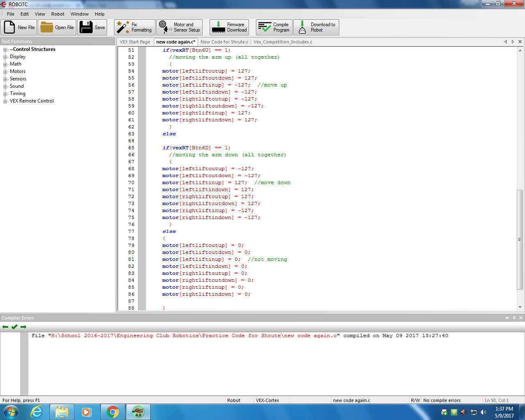525x420 pixels.
Task: Open Windows Start menu
Action: (11, 412)
